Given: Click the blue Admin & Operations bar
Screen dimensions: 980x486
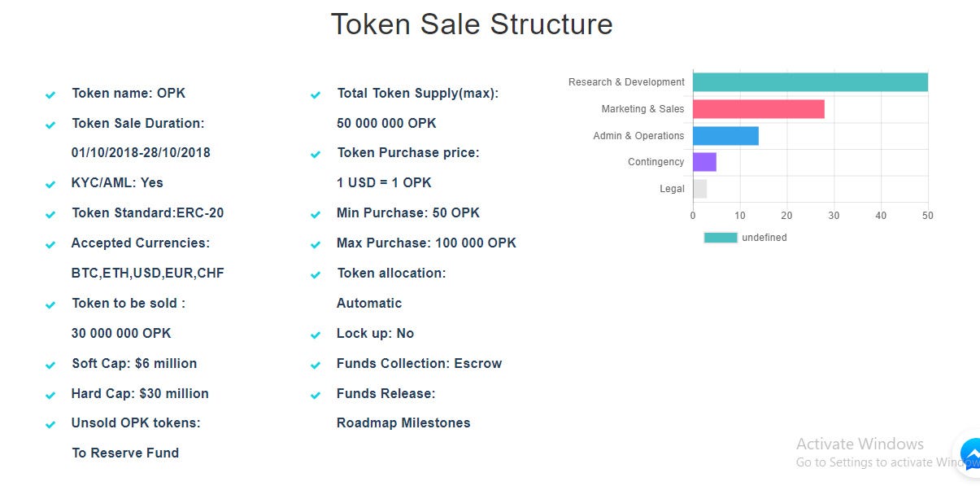Looking at the screenshot, I should pos(725,136).
